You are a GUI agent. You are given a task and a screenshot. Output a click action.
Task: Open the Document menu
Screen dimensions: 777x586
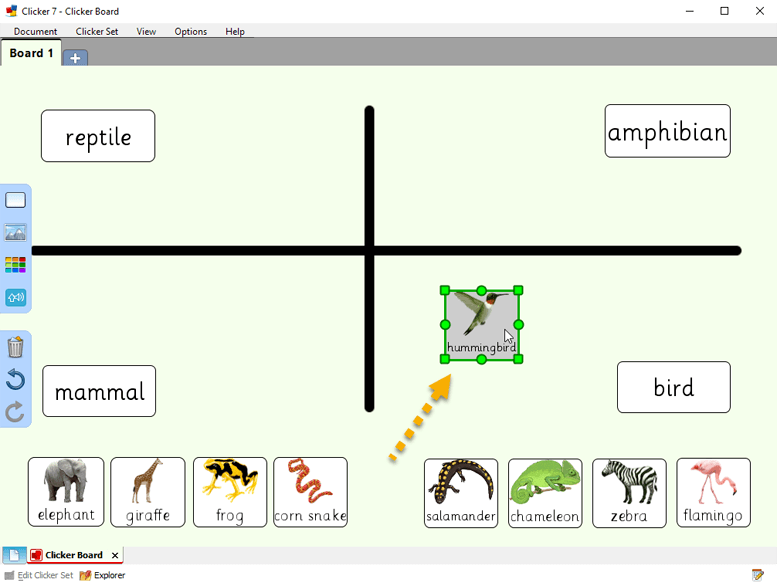(35, 31)
